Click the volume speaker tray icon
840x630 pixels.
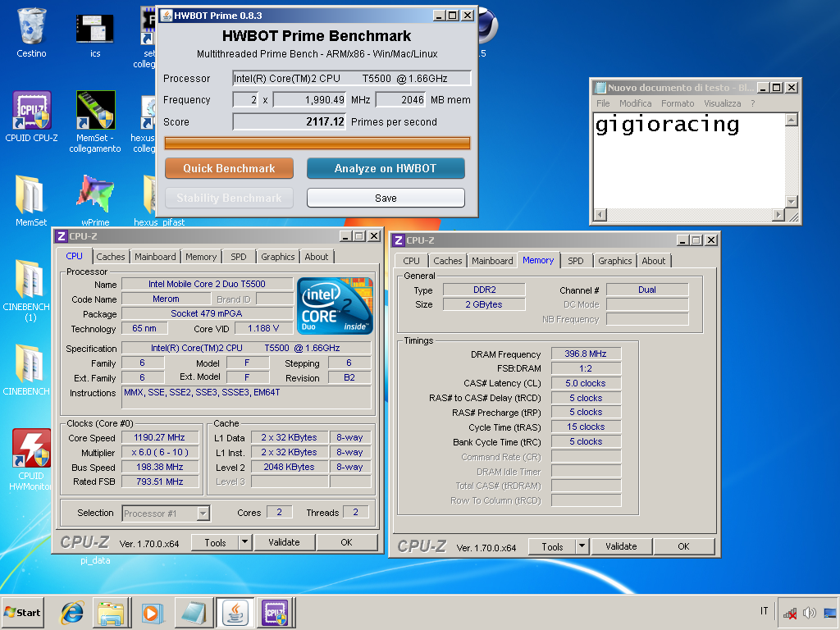click(810, 612)
